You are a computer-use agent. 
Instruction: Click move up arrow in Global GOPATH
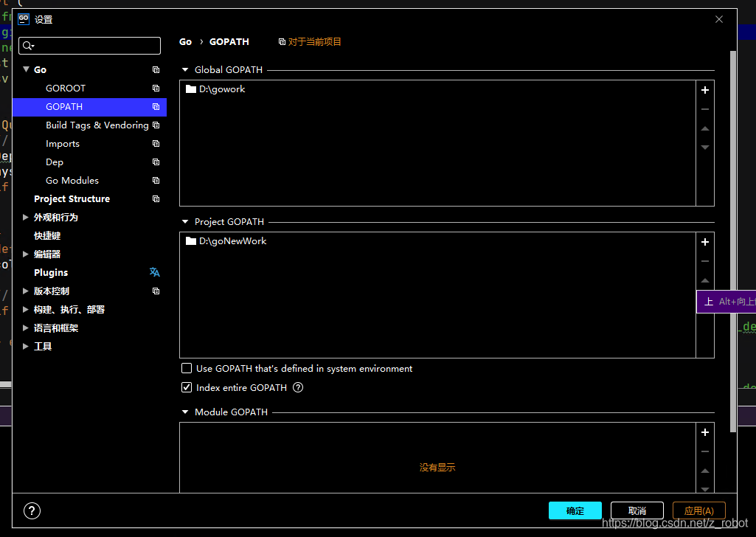[x=705, y=128]
